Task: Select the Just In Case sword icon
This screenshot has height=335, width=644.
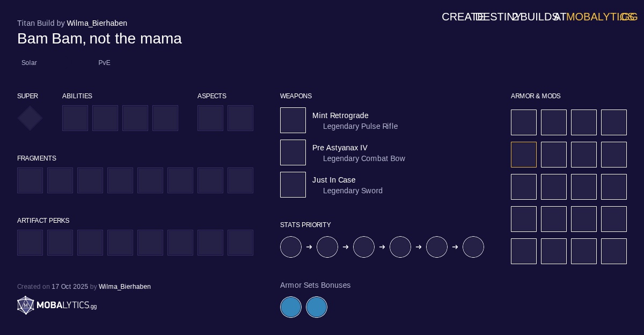Action: tap(293, 185)
